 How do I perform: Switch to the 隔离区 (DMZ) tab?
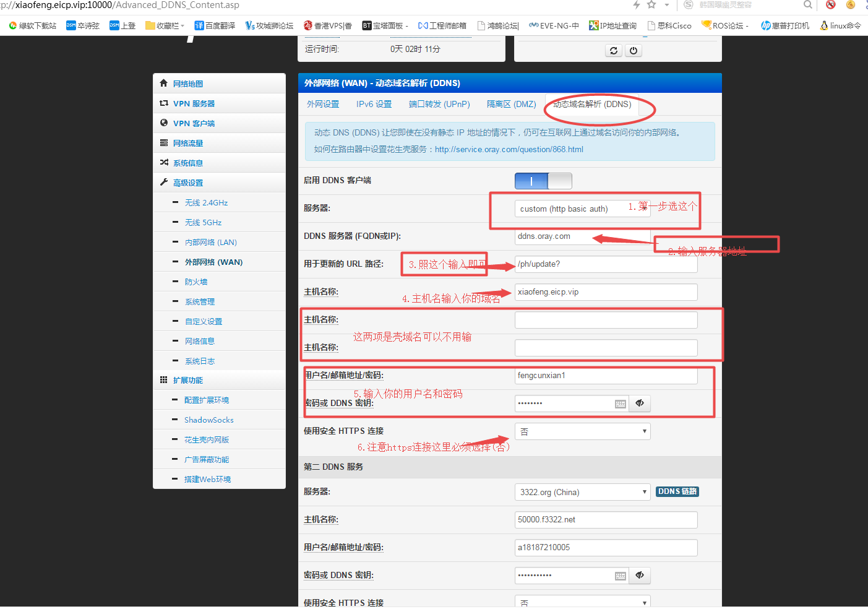(511, 104)
